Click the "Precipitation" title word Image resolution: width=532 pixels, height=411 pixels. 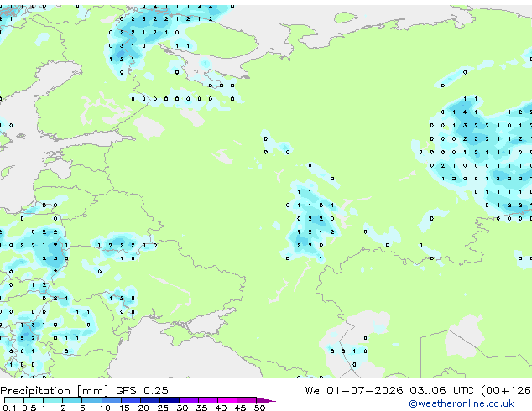coord(35,391)
